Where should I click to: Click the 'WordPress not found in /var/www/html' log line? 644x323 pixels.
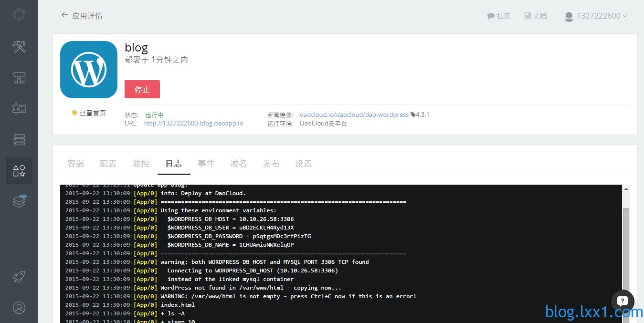click(x=251, y=288)
